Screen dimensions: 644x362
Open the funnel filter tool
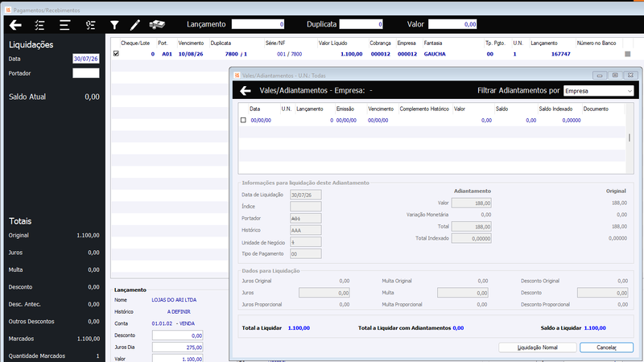point(114,26)
